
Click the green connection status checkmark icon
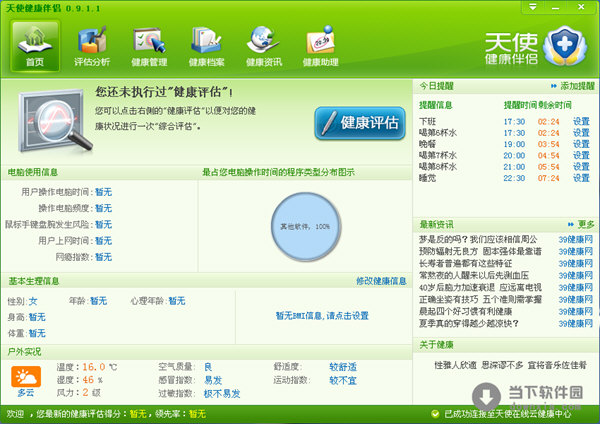[x=435, y=414]
